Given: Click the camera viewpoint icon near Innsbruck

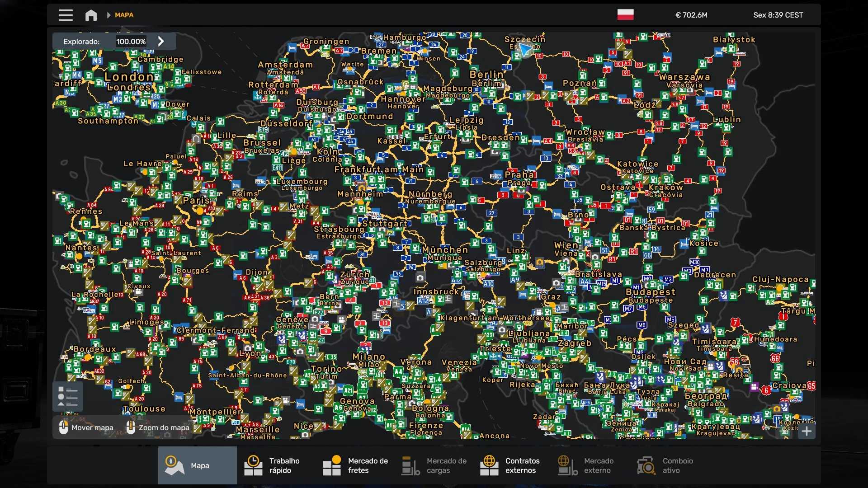Looking at the screenshot, I should pyautogui.click(x=420, y=277).
